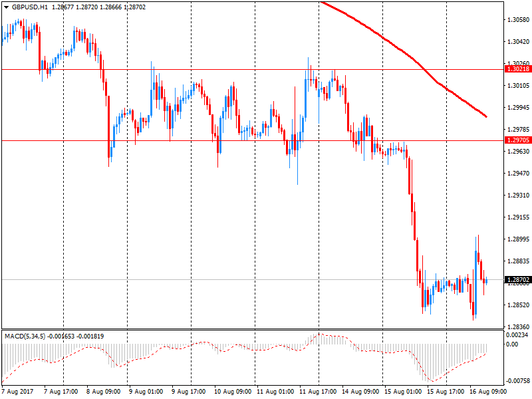
Task: Click the 9 Aug 01:00 time label
Action: click(x=146, y=392)
